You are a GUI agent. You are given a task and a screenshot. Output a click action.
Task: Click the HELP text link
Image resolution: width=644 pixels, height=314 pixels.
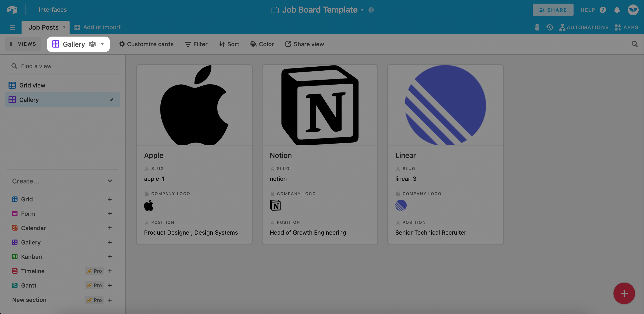pos(588,10)
